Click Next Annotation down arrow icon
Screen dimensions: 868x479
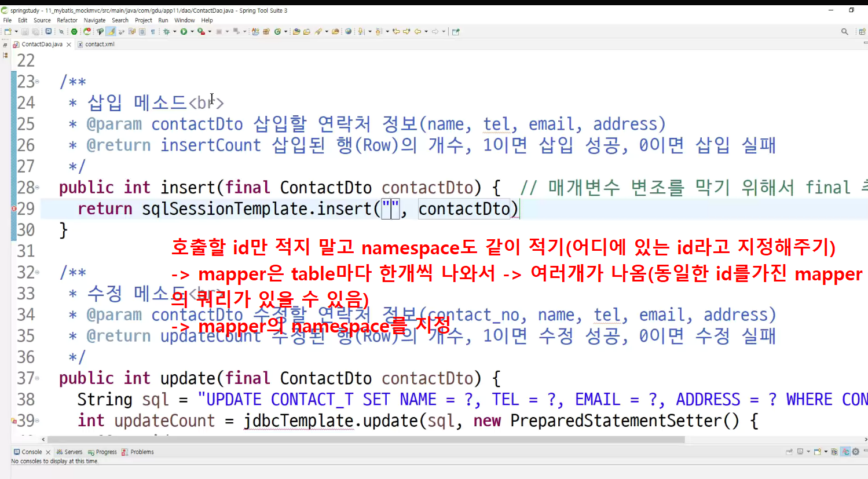[x=360, y=32]
